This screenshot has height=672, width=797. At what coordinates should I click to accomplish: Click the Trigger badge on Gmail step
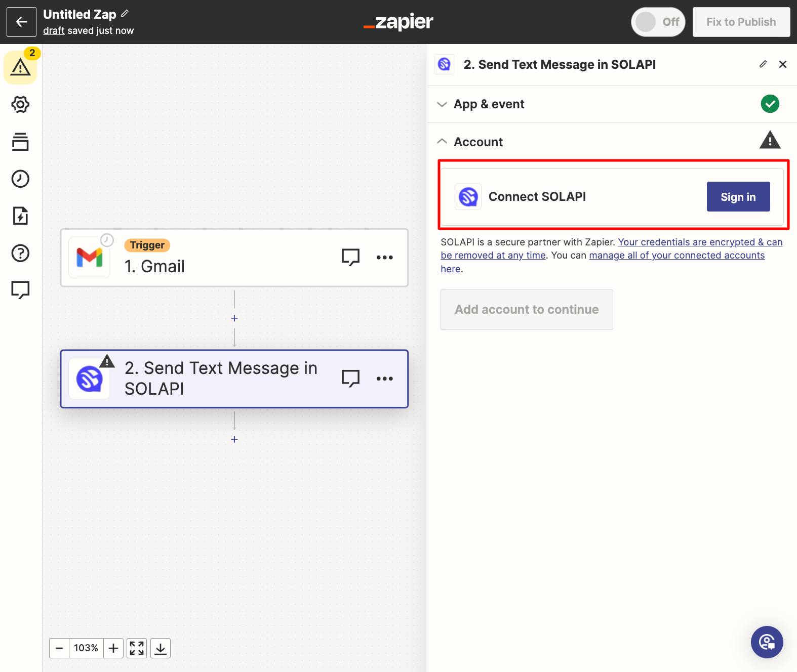tap(147, 245)
